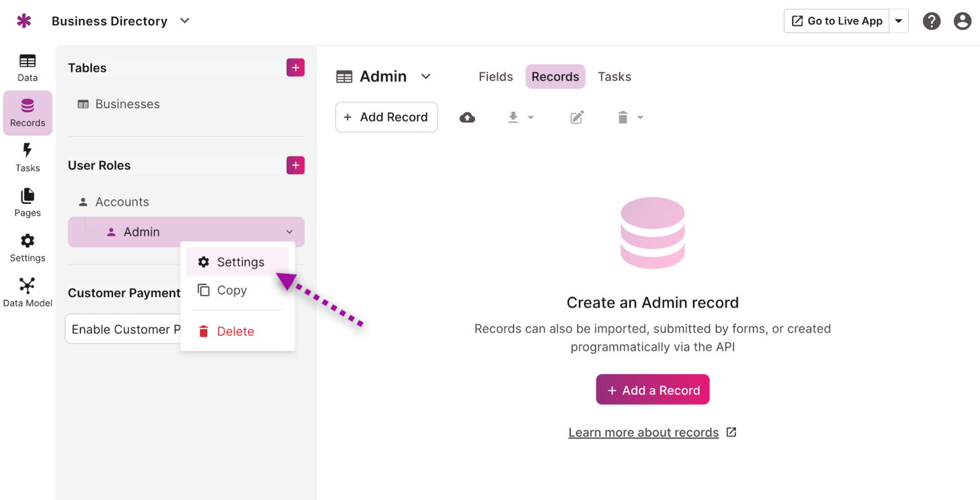
Task: Open the user account profile icon
Action: (962, 21)
